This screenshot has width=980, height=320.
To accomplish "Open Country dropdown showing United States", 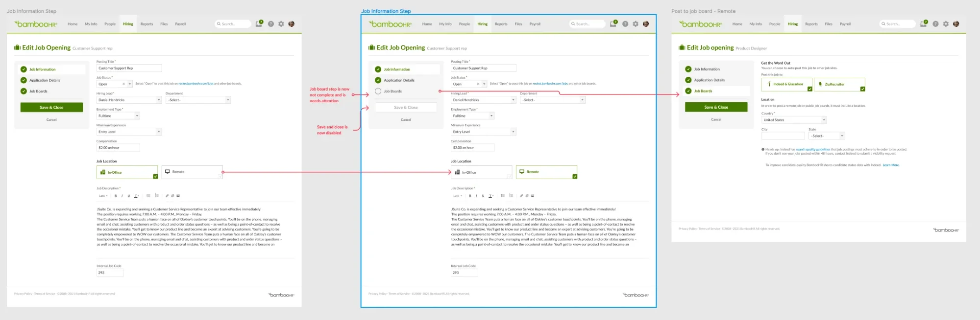I will (794, 120).
